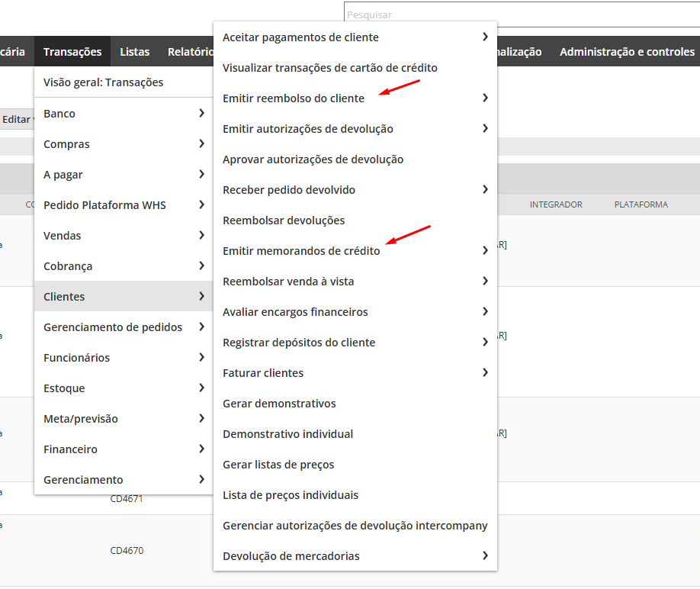Open the Listas menu tab

(x=135, y=52)
